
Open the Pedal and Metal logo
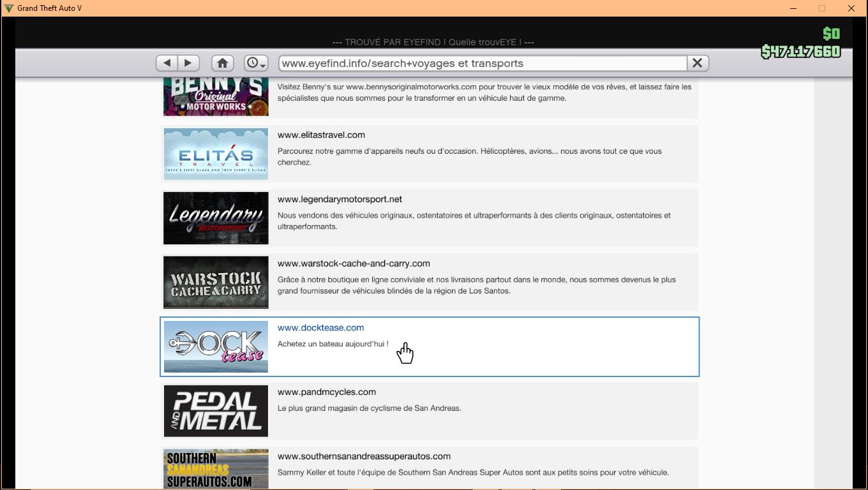(x=216, y=411)
